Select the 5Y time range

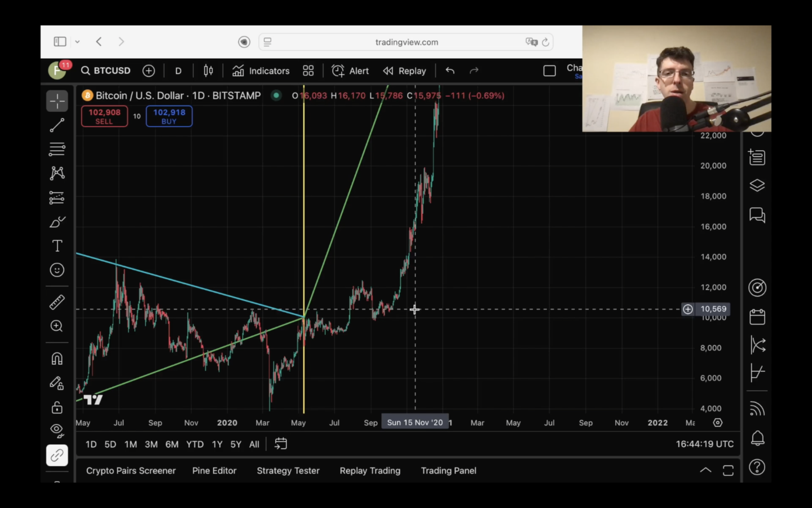point(236,444)
